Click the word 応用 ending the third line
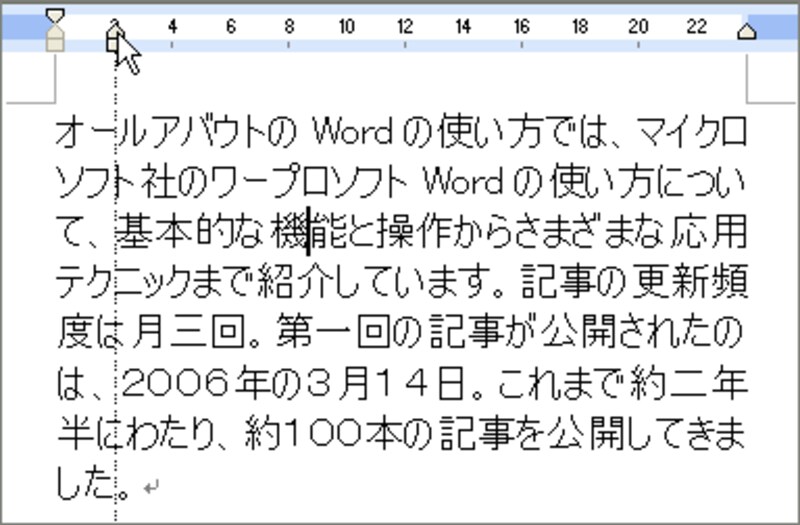The width and height of the screenshot is (800, 525). click(x=709, y=232)
